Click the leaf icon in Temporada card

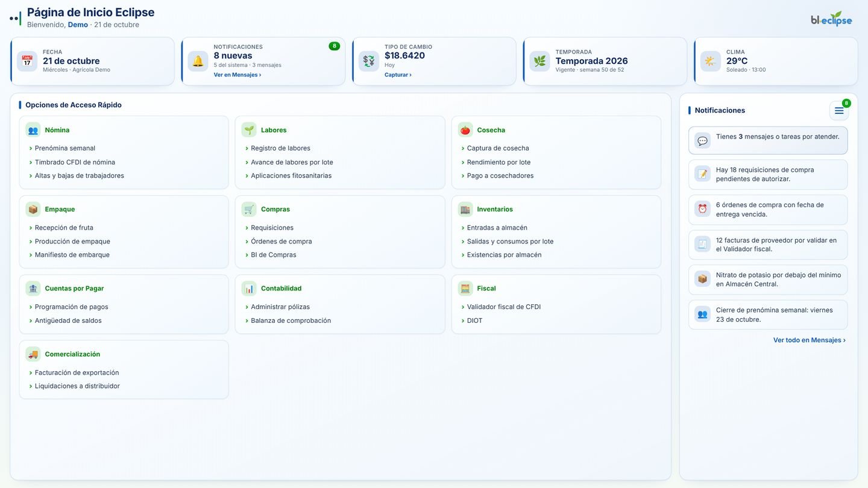pos(539,61)
